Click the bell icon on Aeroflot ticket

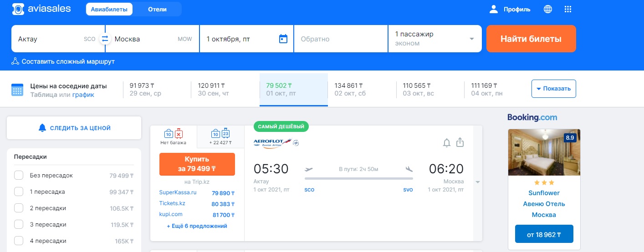447,143
